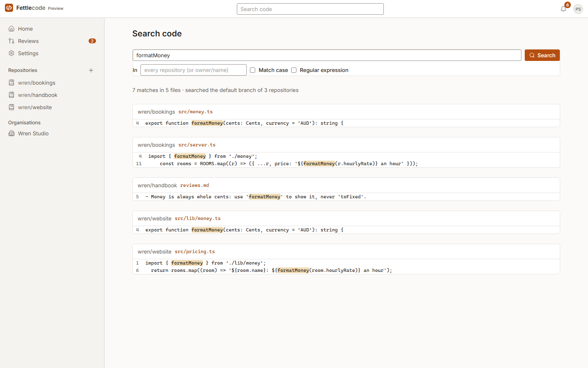Open Settings in the sidebar
588x368 pixels.
click(x=52, y=53)
